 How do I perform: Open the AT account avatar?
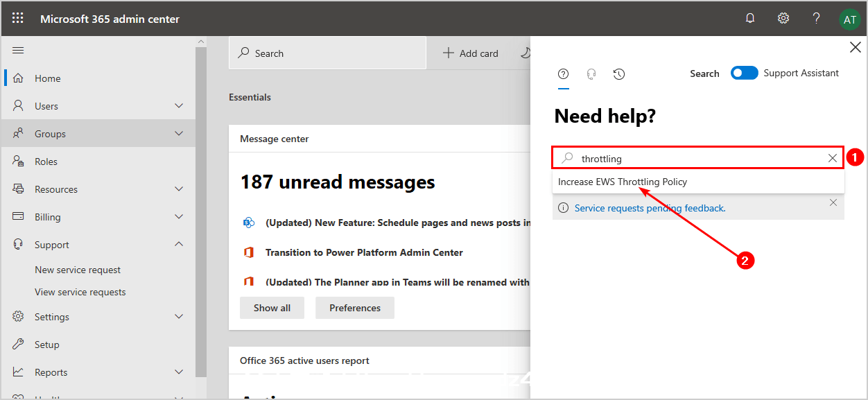tap(849, 19)
